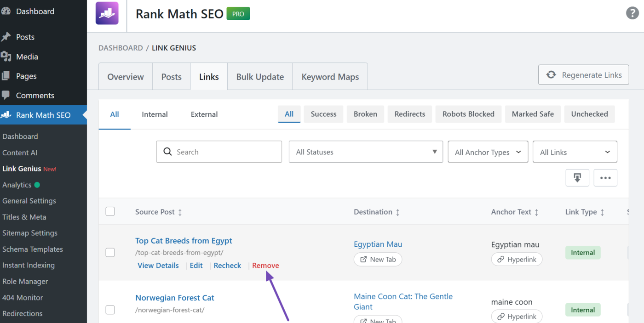The height and width of the screenshot is (323, 644).
Task: Click the Hyperlink icon for maine coon
Action: pyautogui.click(x=501, y=316)
